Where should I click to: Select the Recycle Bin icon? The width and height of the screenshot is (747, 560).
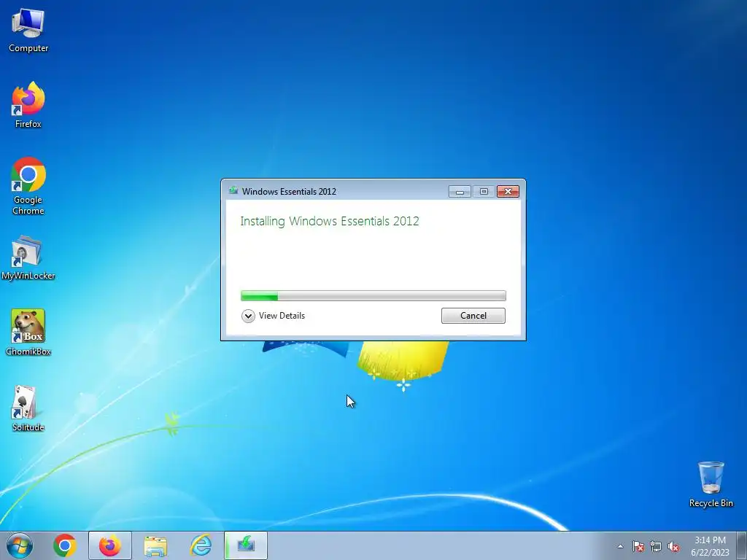[x=711, y=484]
